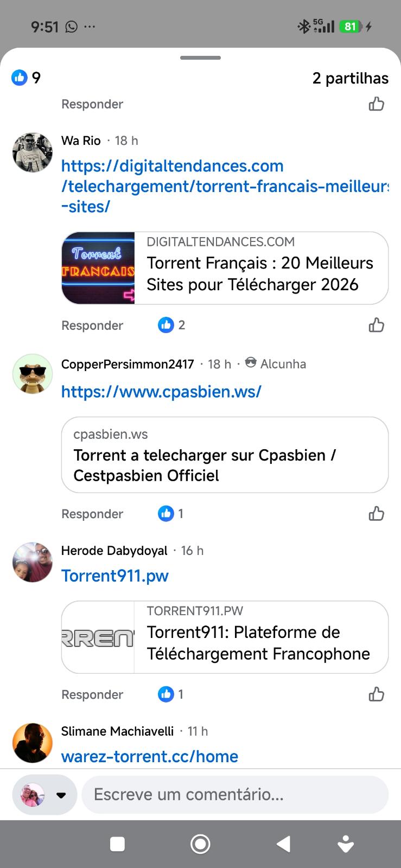Like CopperPersimmon2417's comment with thumbs-up
This screenshot has width=401, height=868.
[x=376, y=514]
